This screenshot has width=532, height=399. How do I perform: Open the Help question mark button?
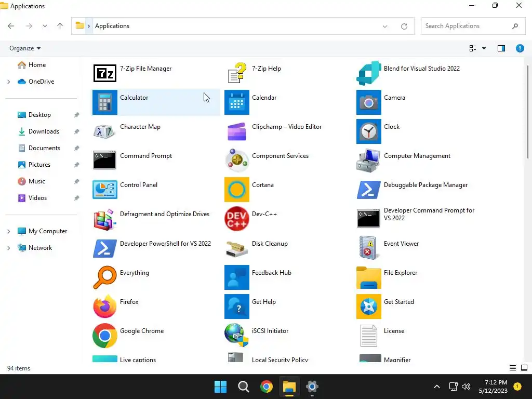(x=520, y=48)
